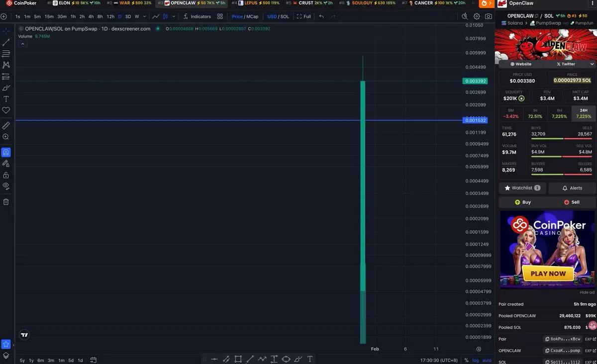The width and height of the screenshot is (597, 364).
Task: Copy the OPENCLAW token address CxoaK...pump
Action: pyautogui.click(x=562, y=351)
